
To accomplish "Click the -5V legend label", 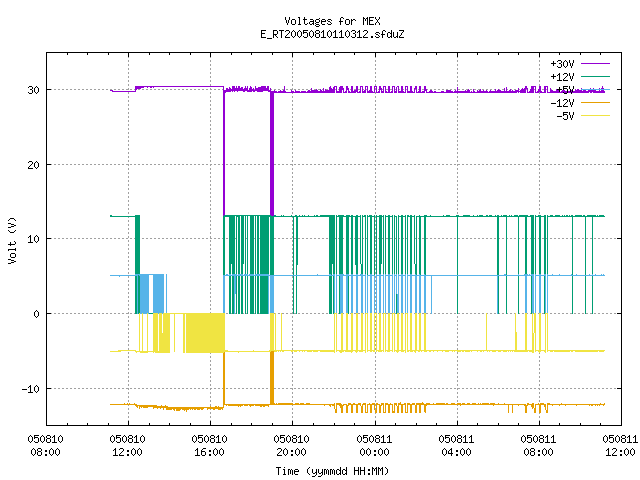I will tap(565, 116).
